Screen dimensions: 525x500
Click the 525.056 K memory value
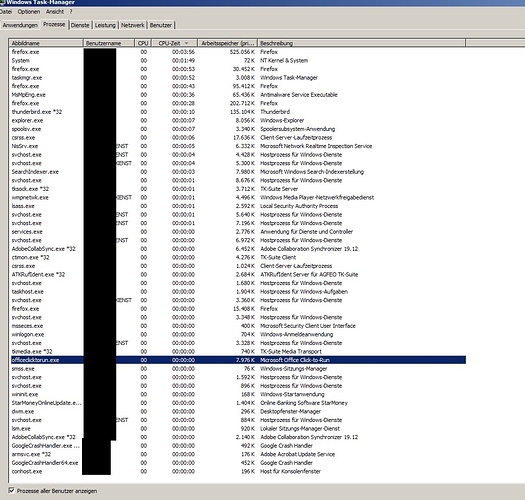pos(242,52)
